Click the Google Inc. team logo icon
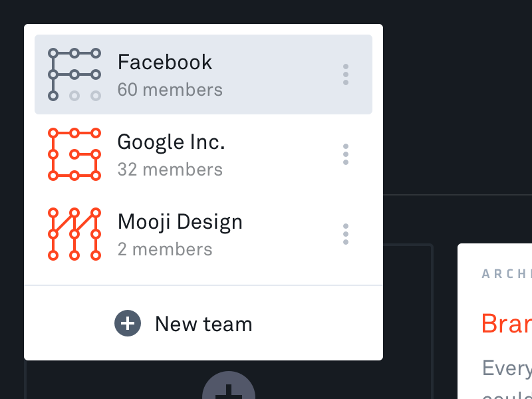The width and height of the screenshot is (532, 399). pyautogui.click(x=74, y=154)
